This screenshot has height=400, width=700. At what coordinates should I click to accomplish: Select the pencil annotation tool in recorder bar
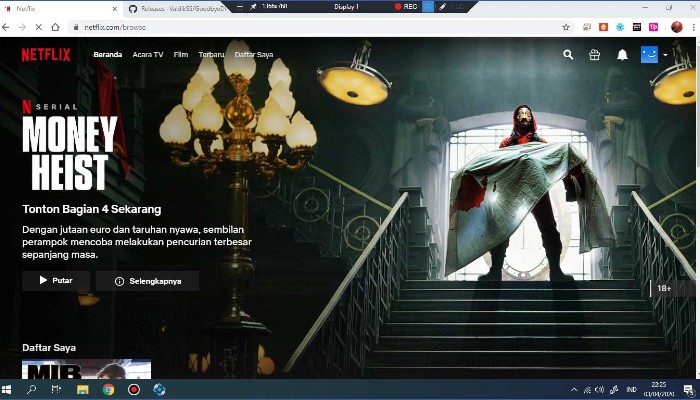pos(442,7)
